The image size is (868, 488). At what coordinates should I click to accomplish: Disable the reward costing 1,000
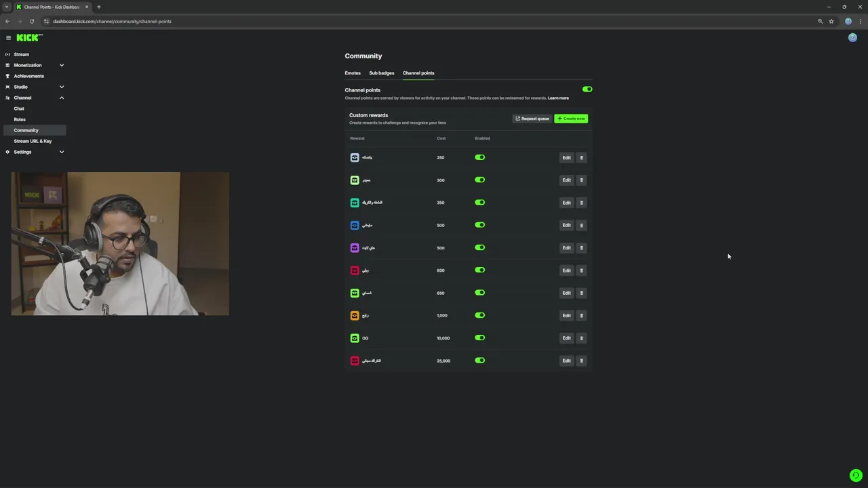(480, 315)
